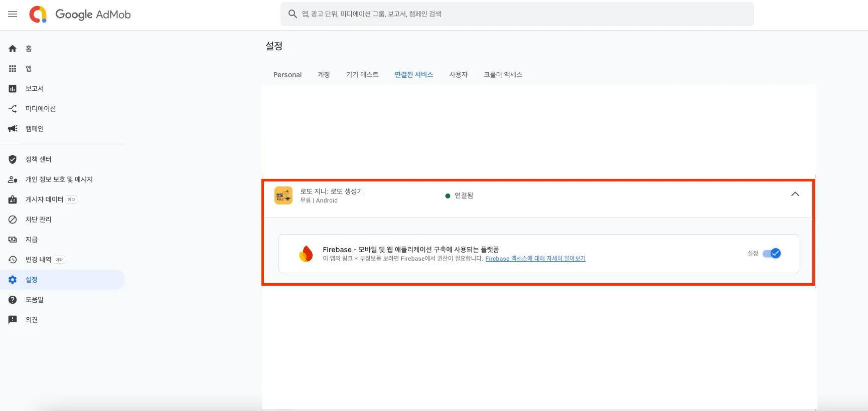Click the payments icon
This screenshot has height=411, width=868.
[x=13, y=240]
